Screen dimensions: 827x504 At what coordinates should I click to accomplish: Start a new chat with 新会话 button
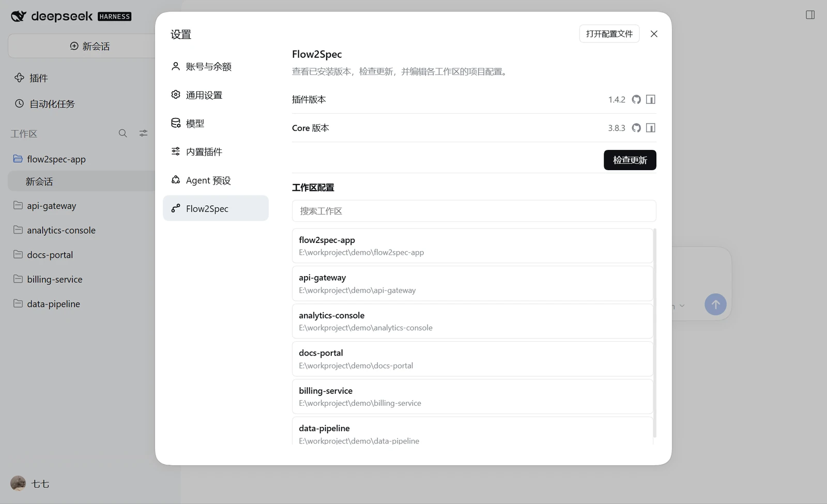tap(89, 46)
